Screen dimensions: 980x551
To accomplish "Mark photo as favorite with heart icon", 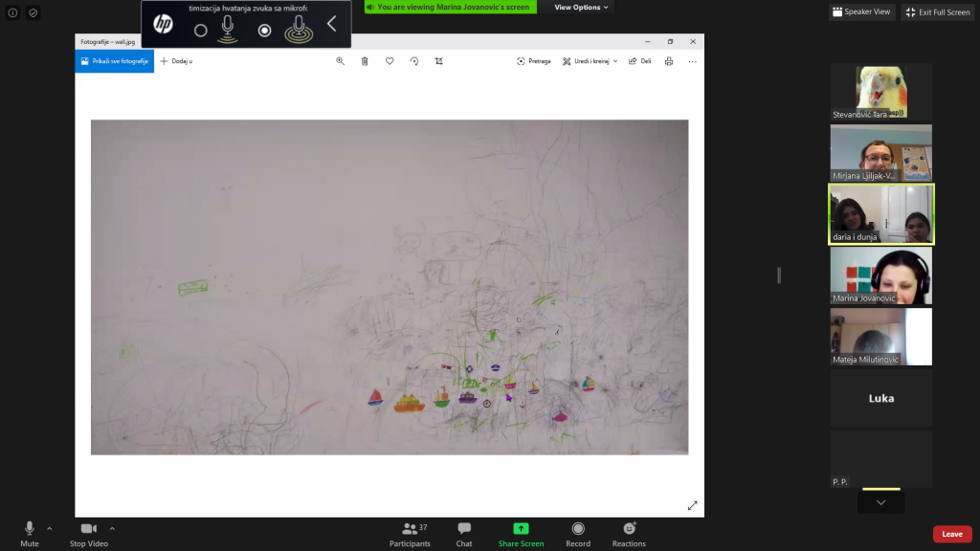I will pos(390,61).
